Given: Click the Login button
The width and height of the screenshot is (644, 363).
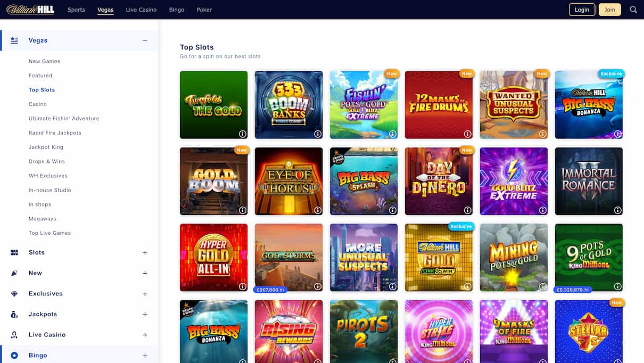Looking at the screenshot, I should 582,10.
